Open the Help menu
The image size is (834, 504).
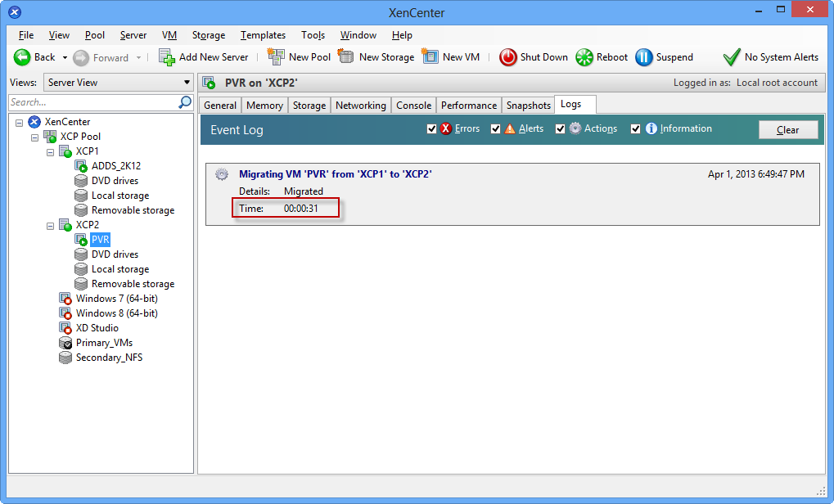coord(402,35)
